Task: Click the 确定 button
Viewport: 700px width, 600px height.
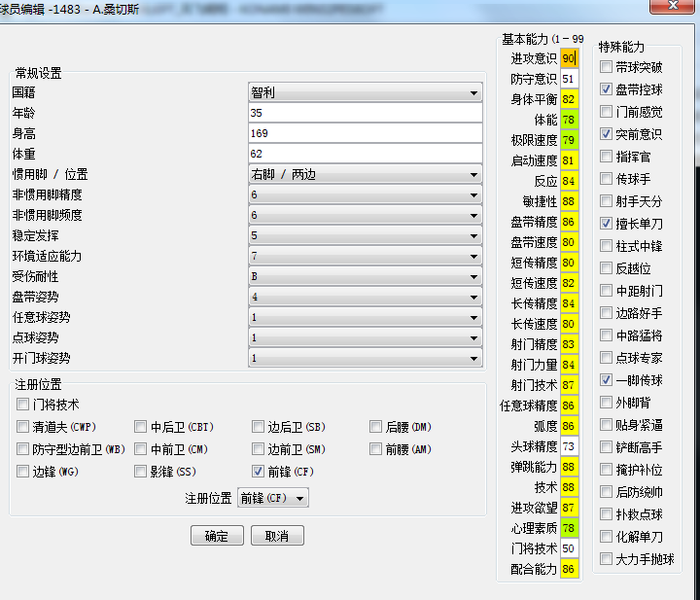Action: click(217, 536)
